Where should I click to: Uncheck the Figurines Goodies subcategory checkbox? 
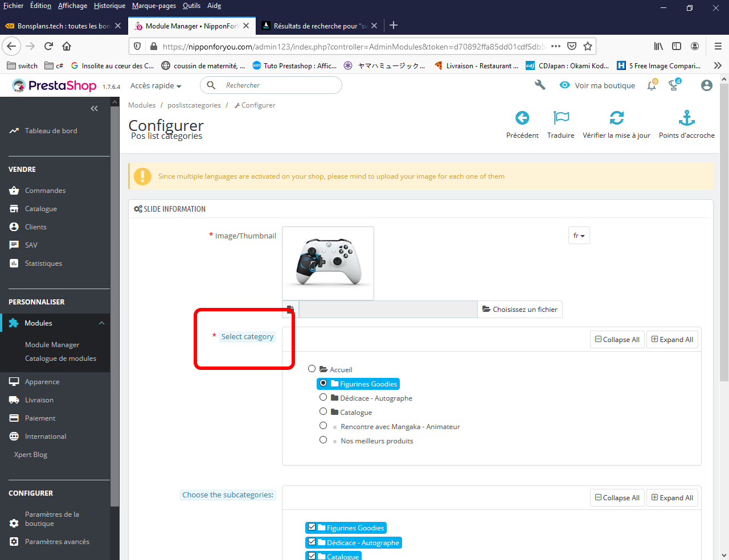pos(312,527)
